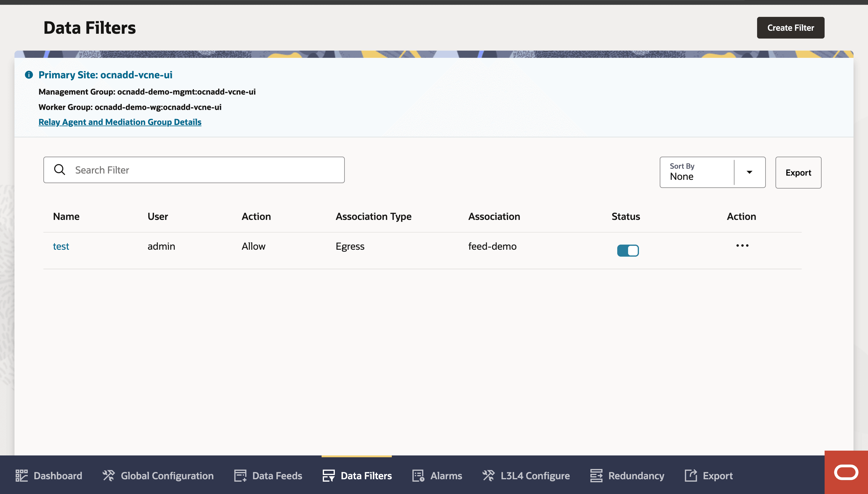
Task: Go to the Alarms tab label
Action: [x=446, y=476]
